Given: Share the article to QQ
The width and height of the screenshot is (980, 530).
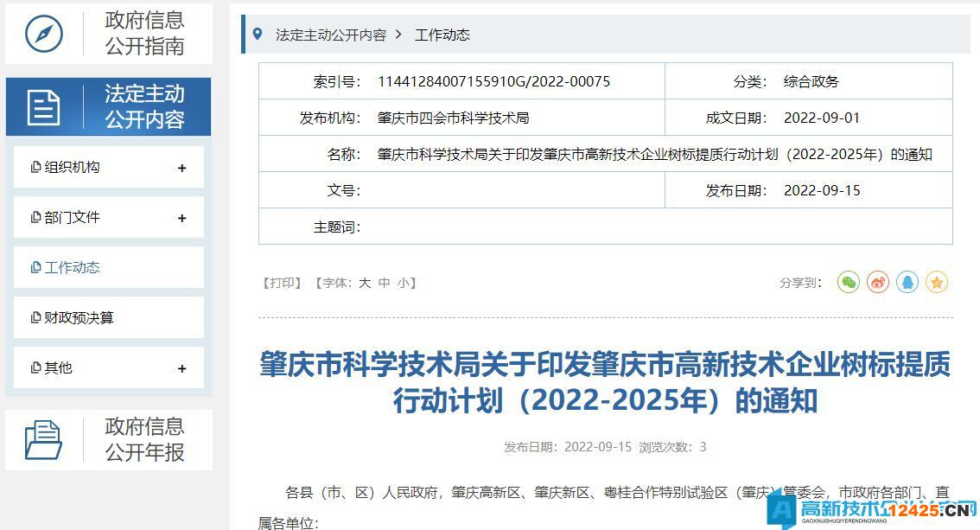Looking at the screenshot, I should click(x=907, y=282).
